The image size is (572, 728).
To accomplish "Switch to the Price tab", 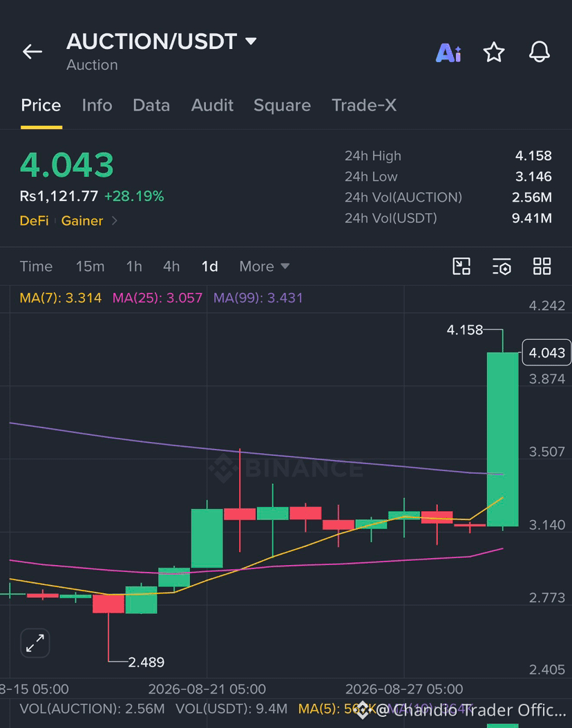I will (x=41, y=106).
